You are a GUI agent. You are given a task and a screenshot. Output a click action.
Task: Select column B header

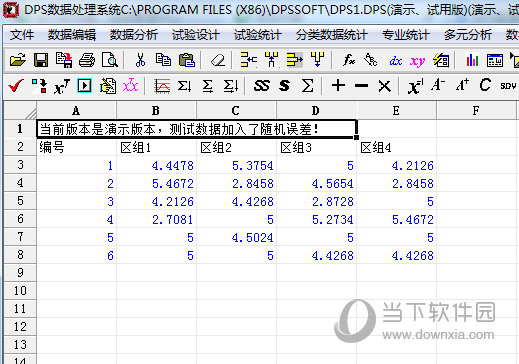click(156, 110)
